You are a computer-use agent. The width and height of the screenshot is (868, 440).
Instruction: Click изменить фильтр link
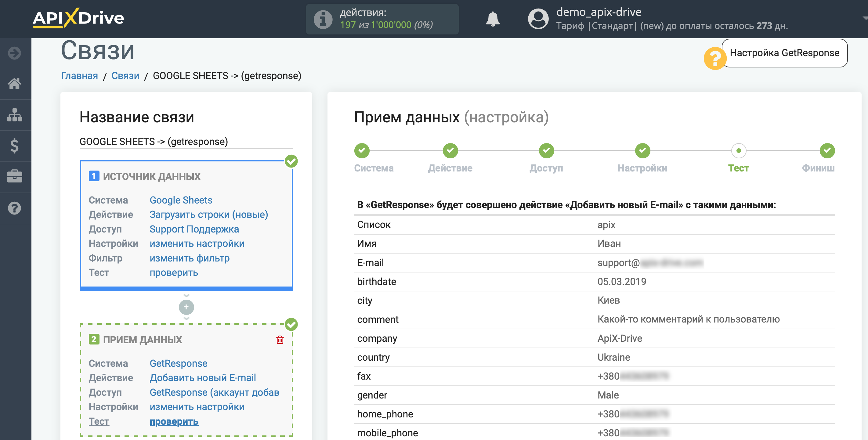click(x=189, y=258)
